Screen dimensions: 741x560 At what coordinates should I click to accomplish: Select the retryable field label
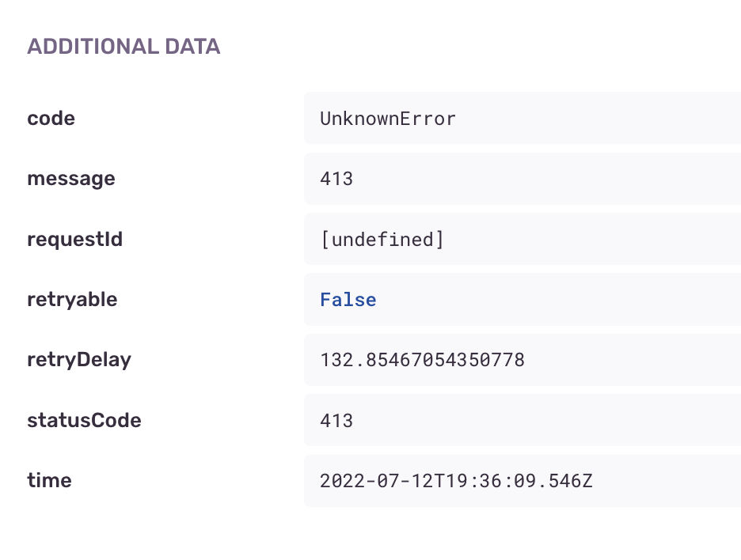(x=72, y=299)
